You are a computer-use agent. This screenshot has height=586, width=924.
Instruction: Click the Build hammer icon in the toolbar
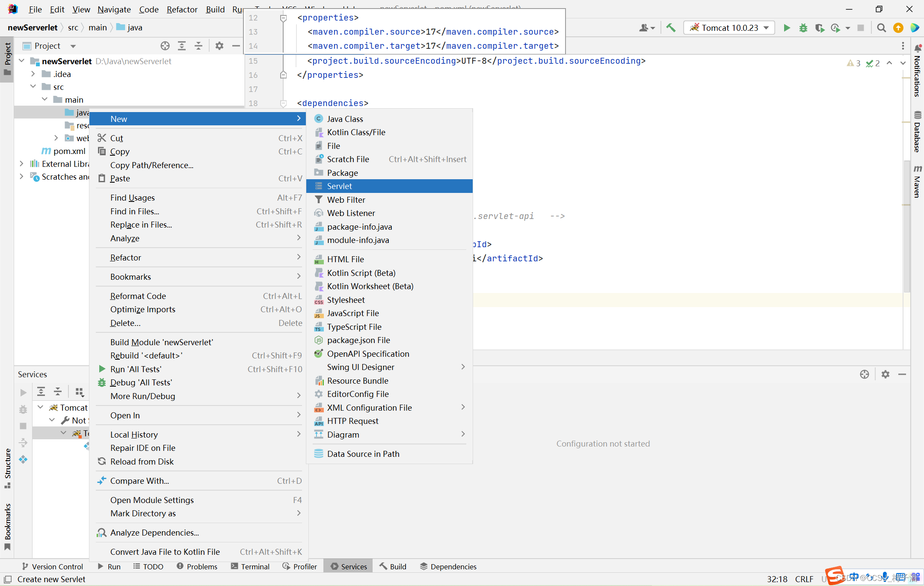pos(671,28)
